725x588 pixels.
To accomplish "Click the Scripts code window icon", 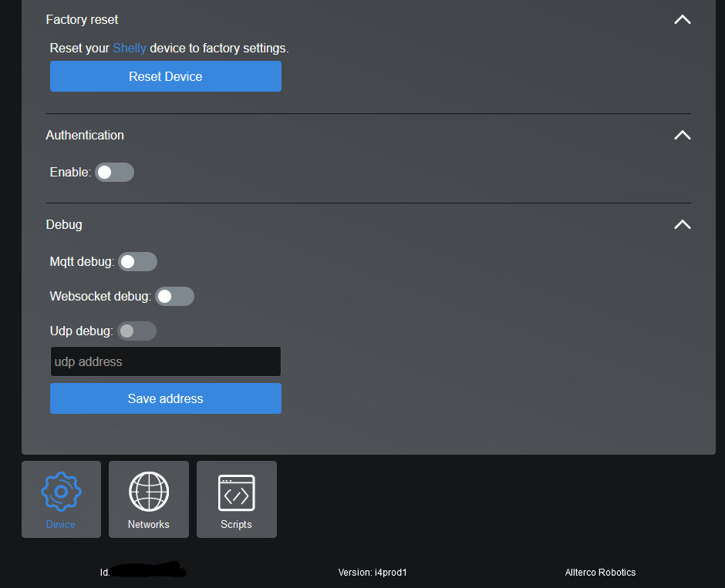I will (236, 491).
